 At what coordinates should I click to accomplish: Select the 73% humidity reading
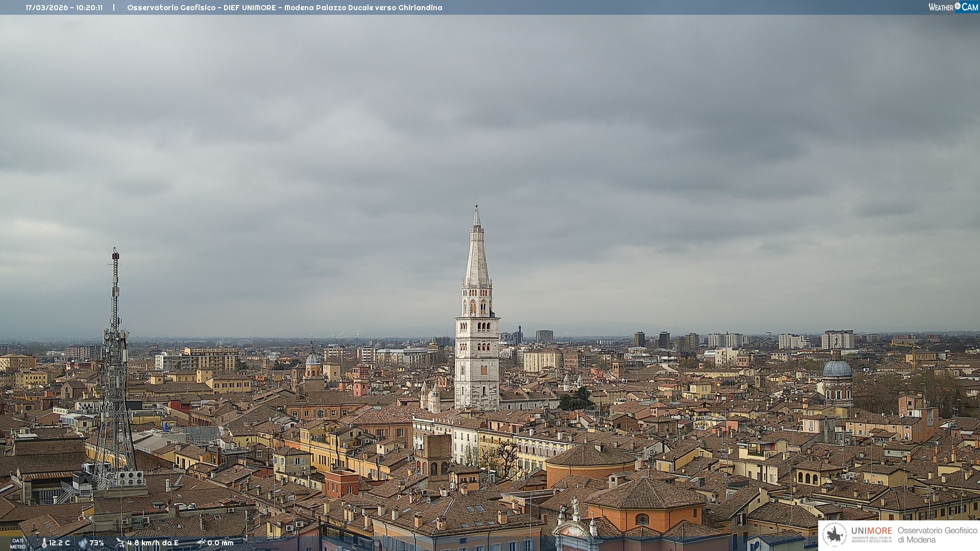click(x=97, y=543)
